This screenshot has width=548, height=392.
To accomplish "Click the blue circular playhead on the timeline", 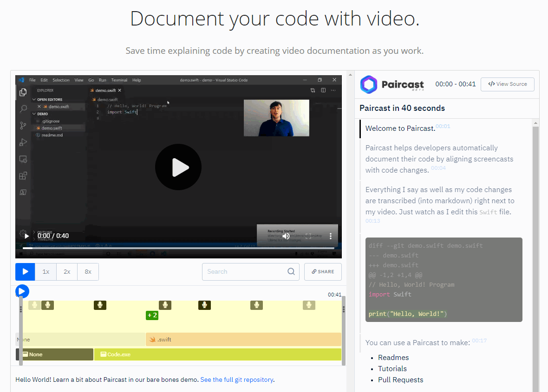I will click(22, 291).
